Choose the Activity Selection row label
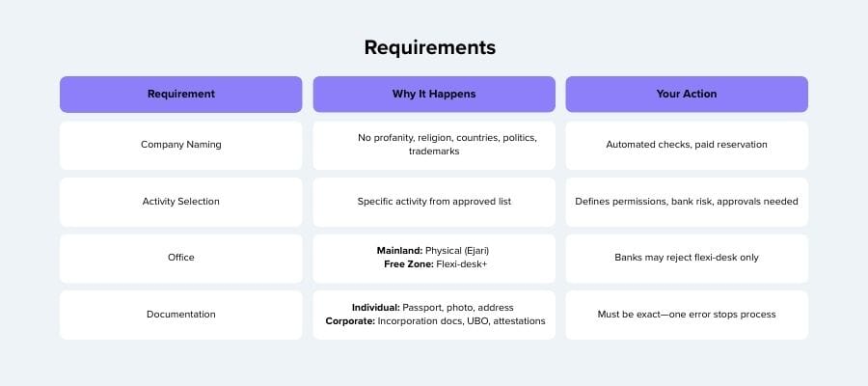 point(181,202)
